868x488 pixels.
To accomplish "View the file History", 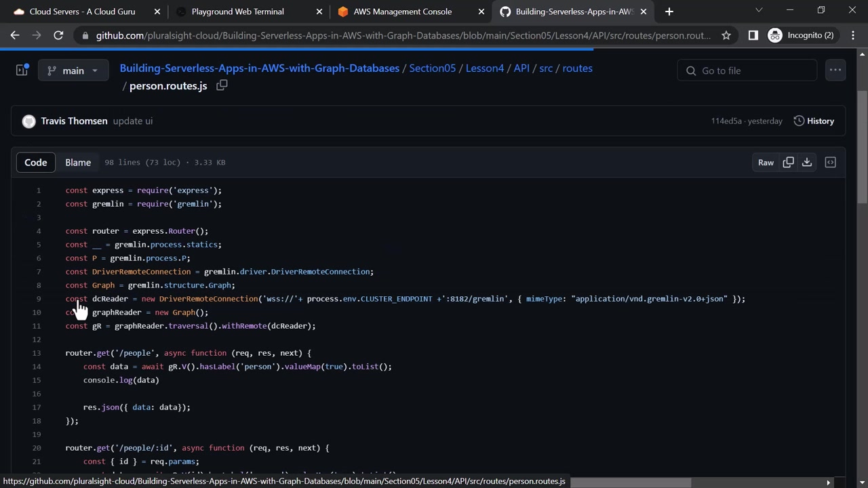I will pos(814,121).
